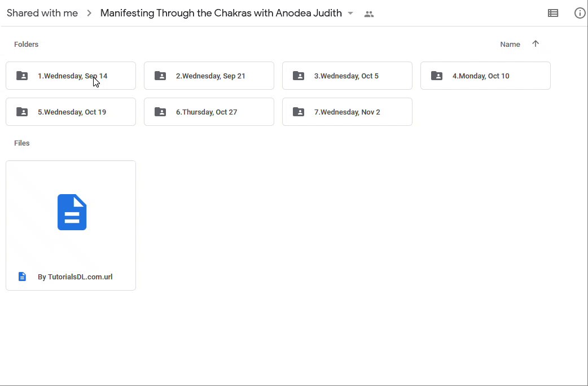588x386 pixels.
Task: Click the large file preview thumbnail
Action: 71,212
